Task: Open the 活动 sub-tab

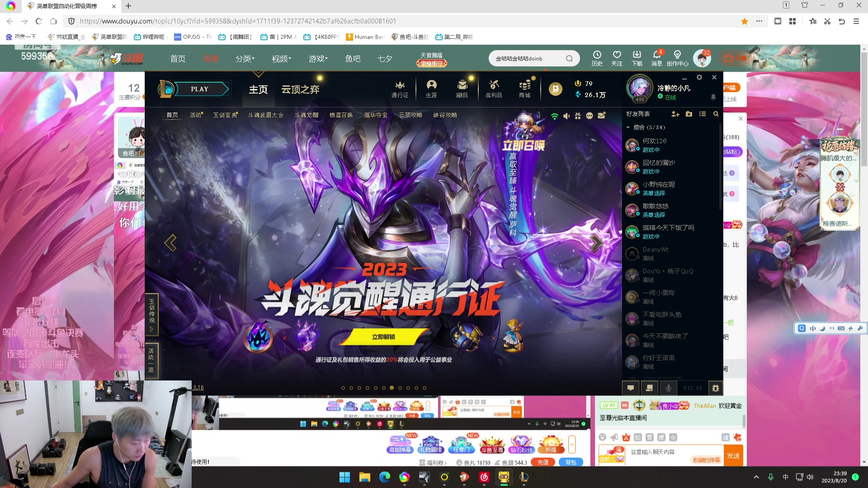Action: pyautogui.click(x=196, y=115)
